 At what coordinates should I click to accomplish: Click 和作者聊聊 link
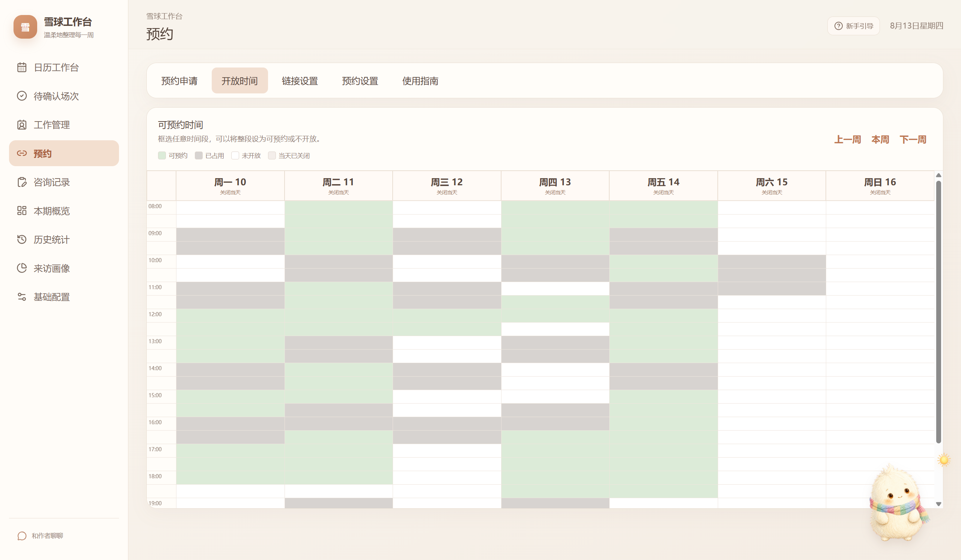tap(47, 536)
